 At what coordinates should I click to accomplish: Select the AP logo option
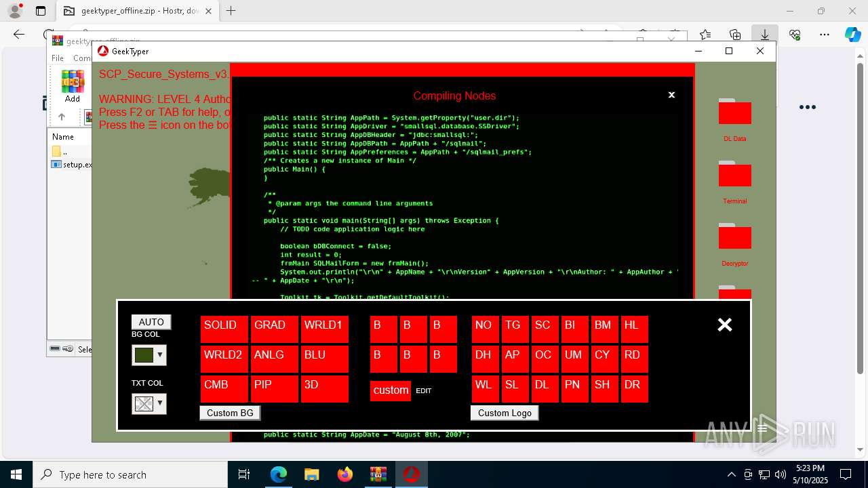[515, 359]
